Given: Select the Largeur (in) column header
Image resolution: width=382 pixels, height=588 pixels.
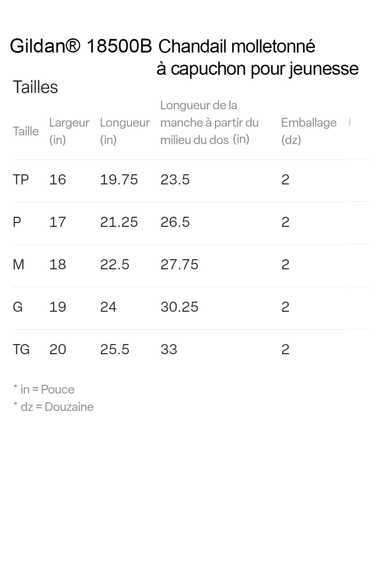Looking at the screenshot, I should tap(69, 131).
